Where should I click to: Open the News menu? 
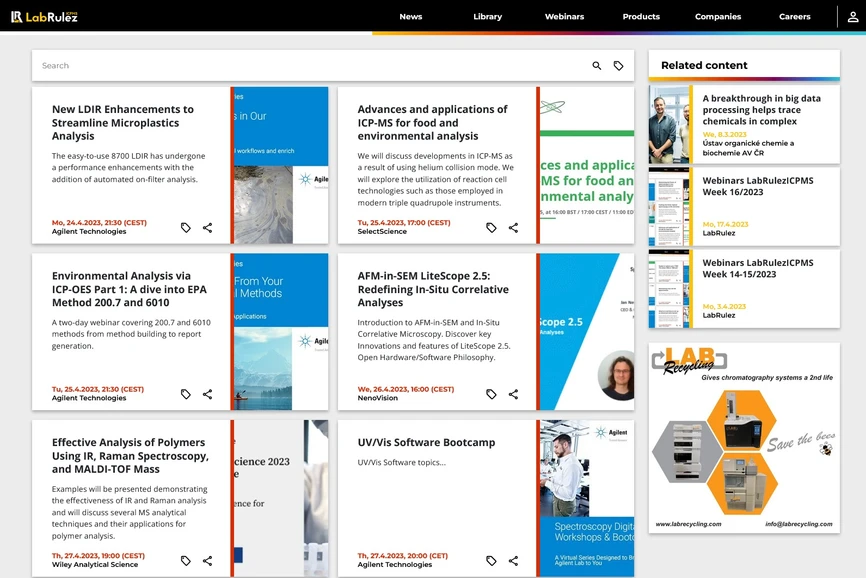pos(410,17)
